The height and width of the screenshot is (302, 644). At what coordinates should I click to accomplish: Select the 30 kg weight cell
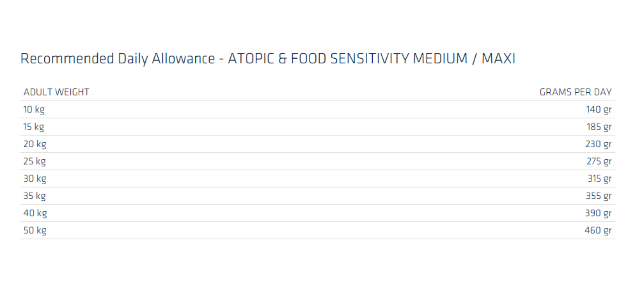click(35, 179)
